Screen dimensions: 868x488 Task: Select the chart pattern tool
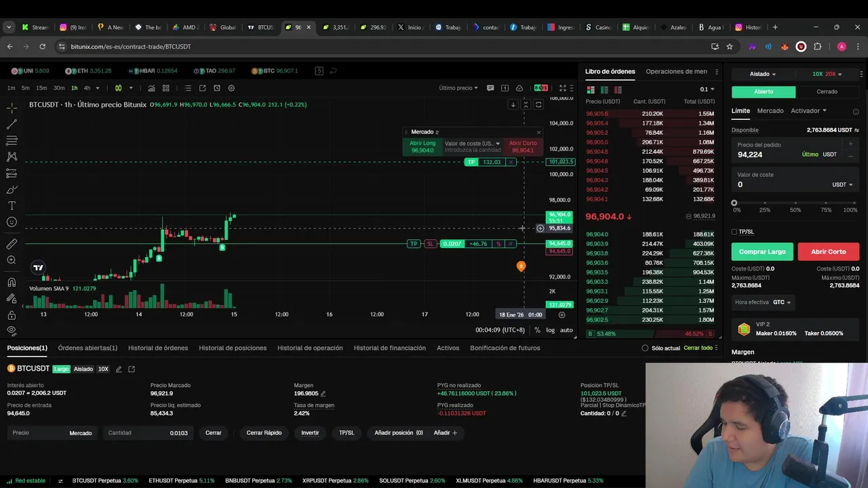(12, 157)
